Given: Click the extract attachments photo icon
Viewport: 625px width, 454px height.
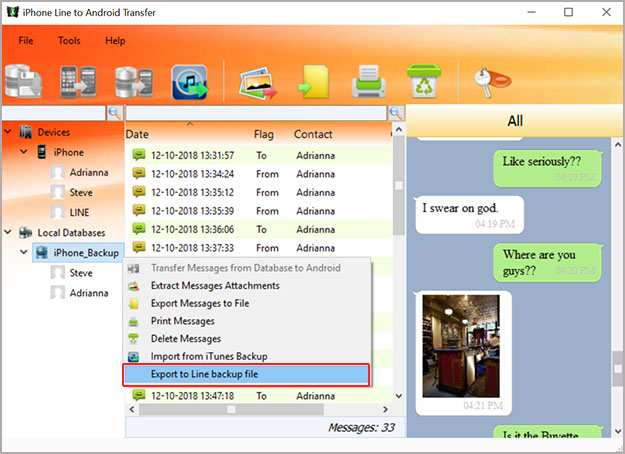Looking at the screenshot, I should click(x=257, y=82).
